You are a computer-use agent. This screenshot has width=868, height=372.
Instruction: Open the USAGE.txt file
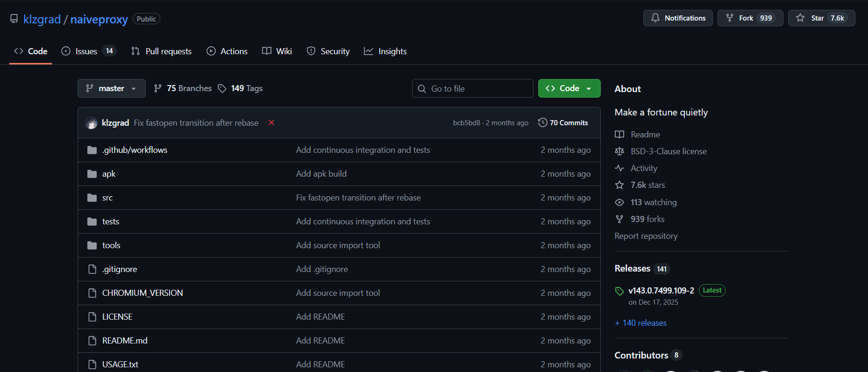coord(120,365)
